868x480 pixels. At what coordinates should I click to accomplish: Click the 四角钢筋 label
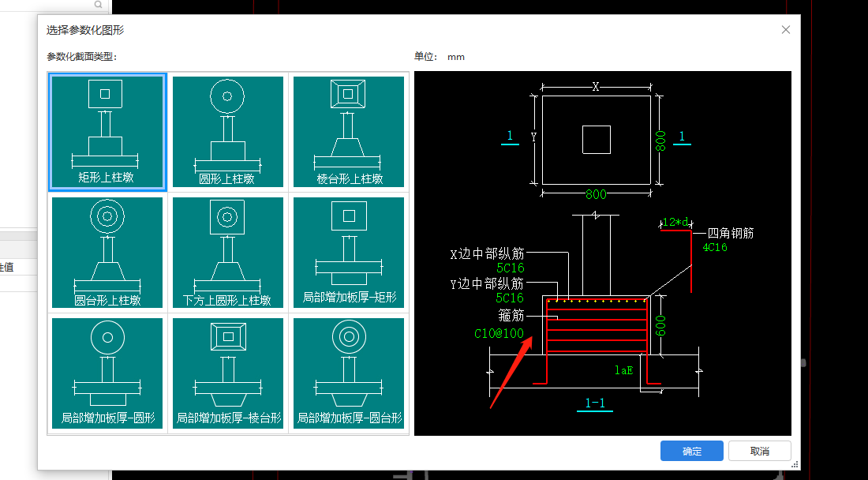(x=730, y=233)
